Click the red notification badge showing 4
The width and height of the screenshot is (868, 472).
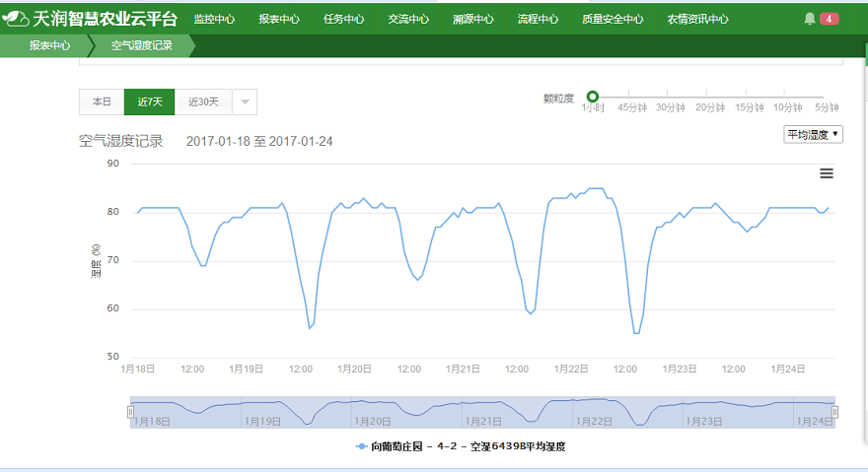point(830,19)
